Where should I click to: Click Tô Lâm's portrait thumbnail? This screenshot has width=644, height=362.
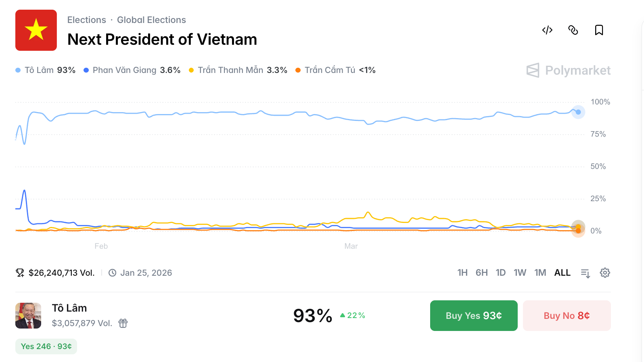click(28, 316)
